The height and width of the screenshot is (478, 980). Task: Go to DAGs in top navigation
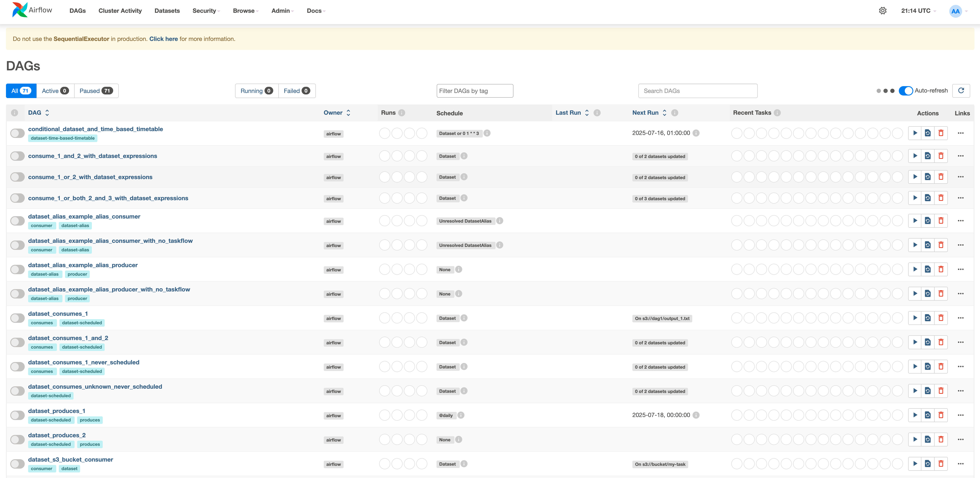tap(78, 11)
